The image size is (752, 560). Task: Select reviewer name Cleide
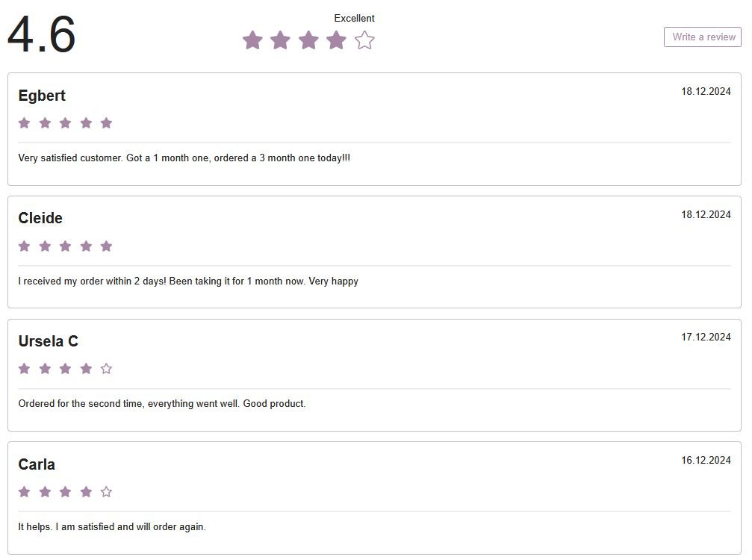pos(40,218)
